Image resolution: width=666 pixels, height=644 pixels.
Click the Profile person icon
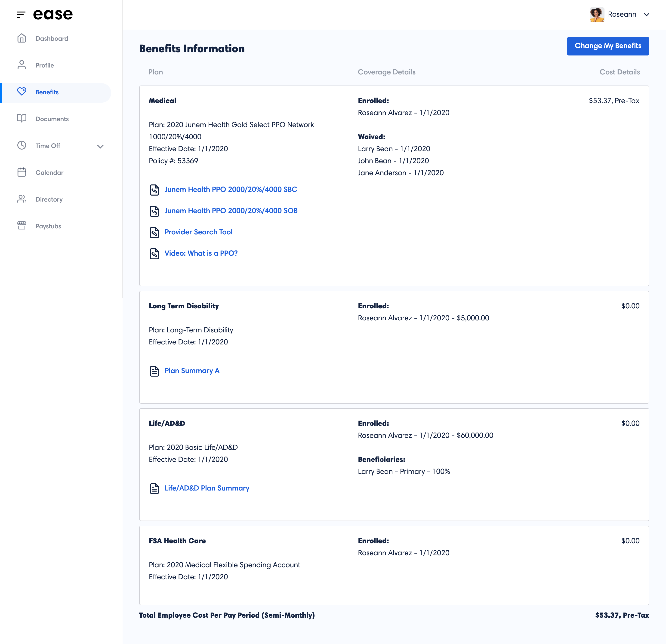22,65
